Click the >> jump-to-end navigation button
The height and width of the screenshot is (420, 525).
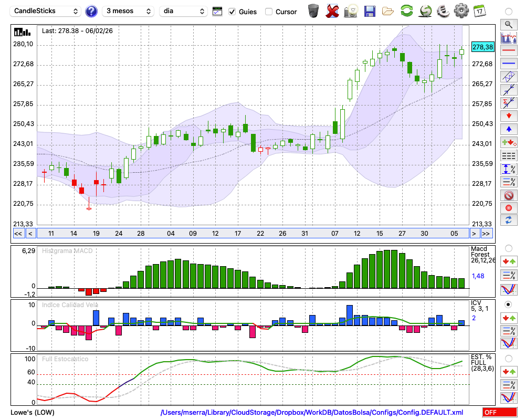tap(487, 234)
